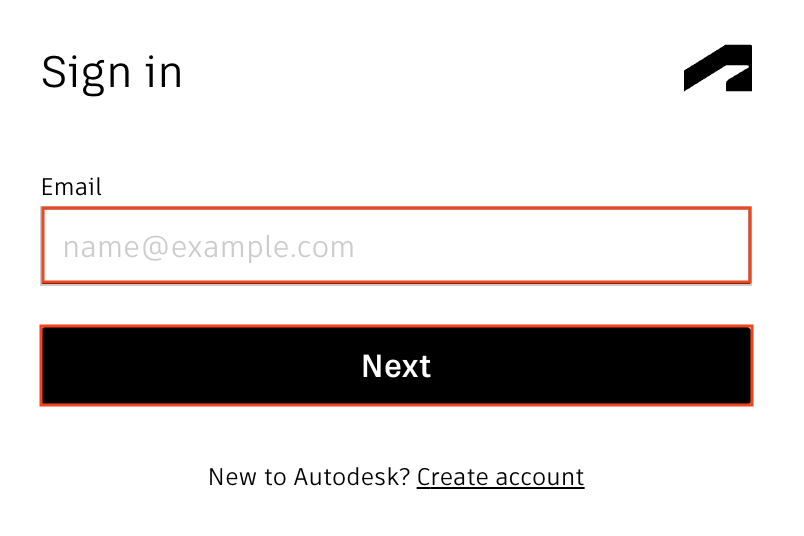804x536 pixels.
Task: Place cursor in the email address textbox
Action: pyautogui.click(x=396, y=246)
